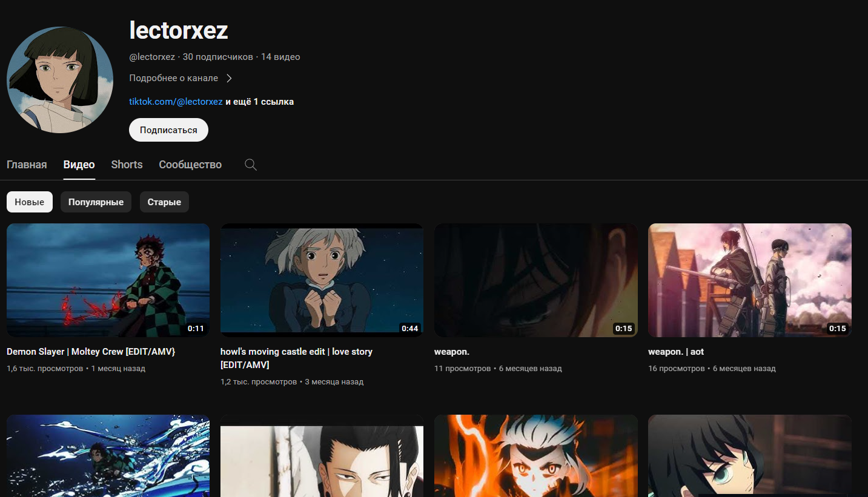Sort videos by Новые chip
868x497 pixels.
coord(30,202)
